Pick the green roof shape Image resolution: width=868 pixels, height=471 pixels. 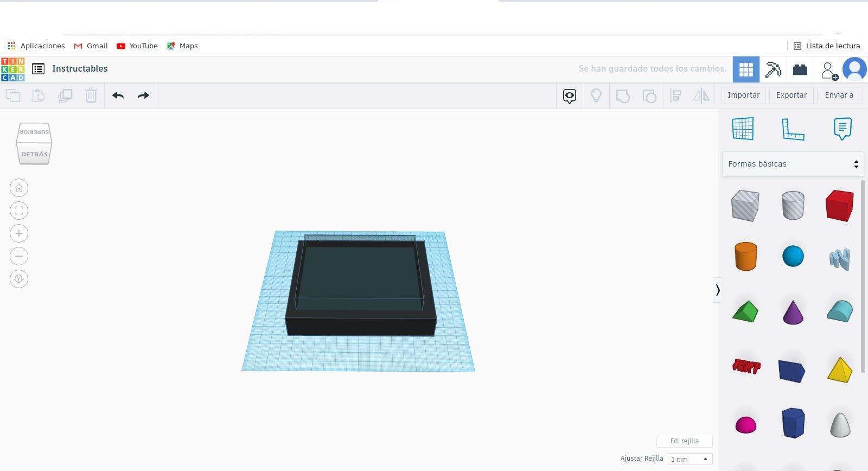[x=745, y=311]
